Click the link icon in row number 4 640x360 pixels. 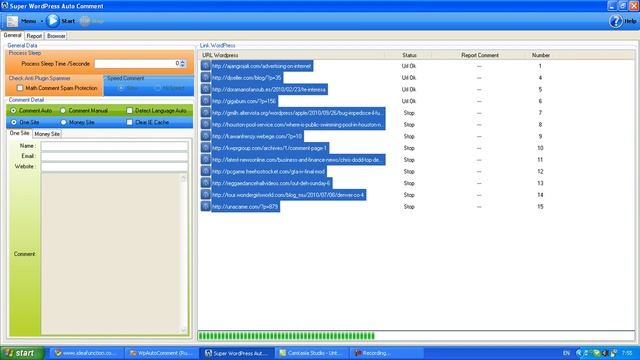tap(206, 78)
